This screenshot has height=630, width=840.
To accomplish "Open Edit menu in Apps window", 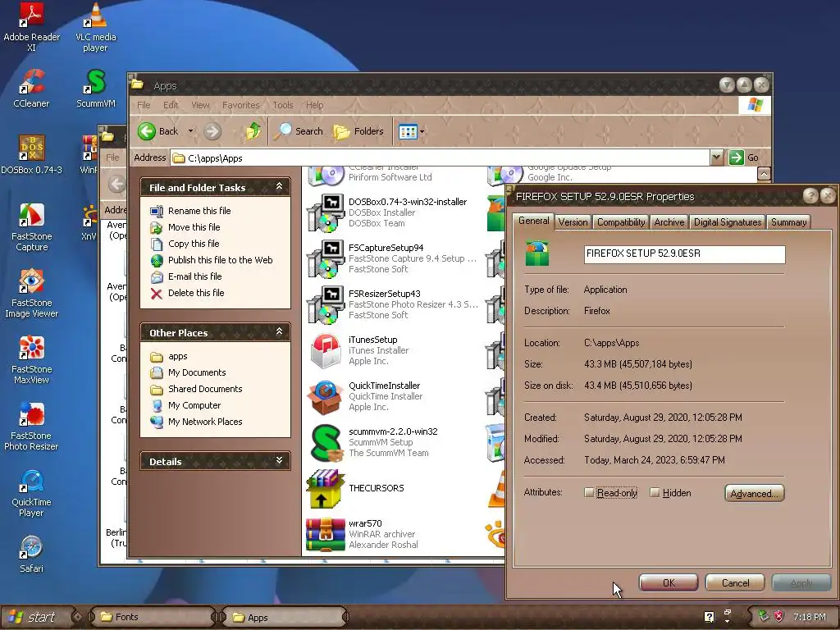I will coord(171,105).
